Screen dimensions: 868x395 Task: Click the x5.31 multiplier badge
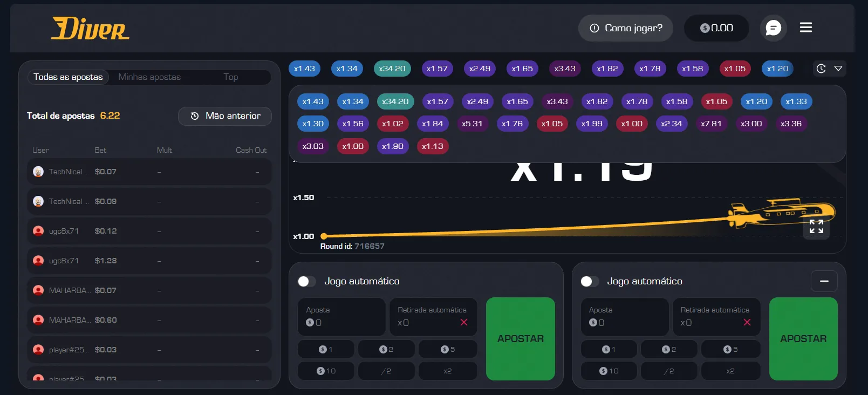pyautogui.click(x=472, y=124)
